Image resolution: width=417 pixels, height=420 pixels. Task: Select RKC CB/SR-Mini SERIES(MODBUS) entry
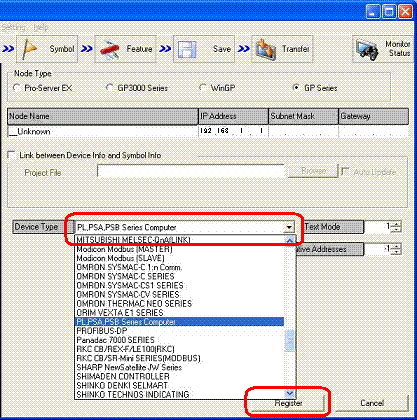click(180, 358)
